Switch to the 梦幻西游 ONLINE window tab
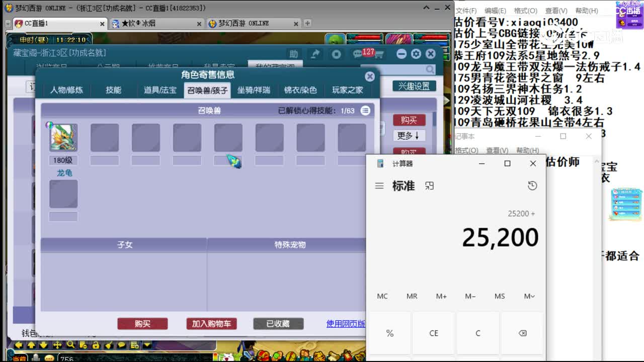This screenshot has height=362, width=644. [254, 24]
